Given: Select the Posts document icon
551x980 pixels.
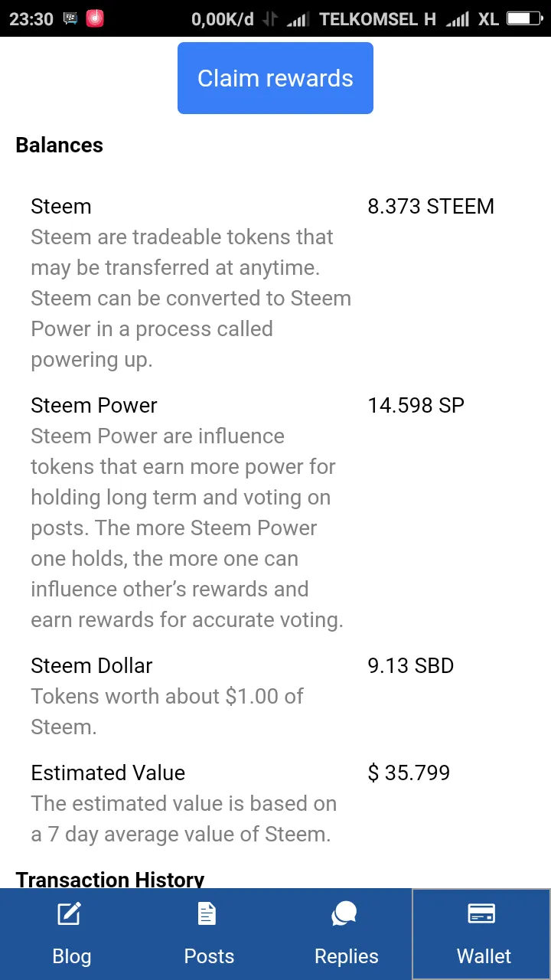Looking at the screenshot, I should tap(207, 913).
